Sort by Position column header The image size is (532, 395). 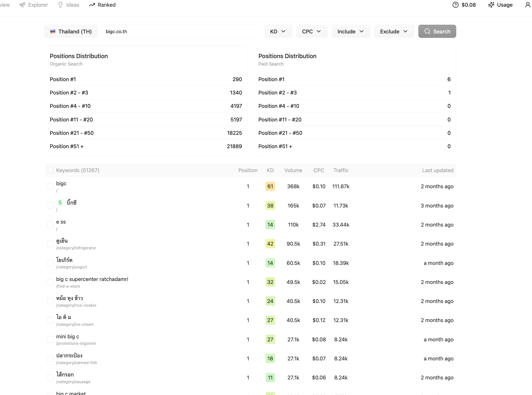click(248, 170)
